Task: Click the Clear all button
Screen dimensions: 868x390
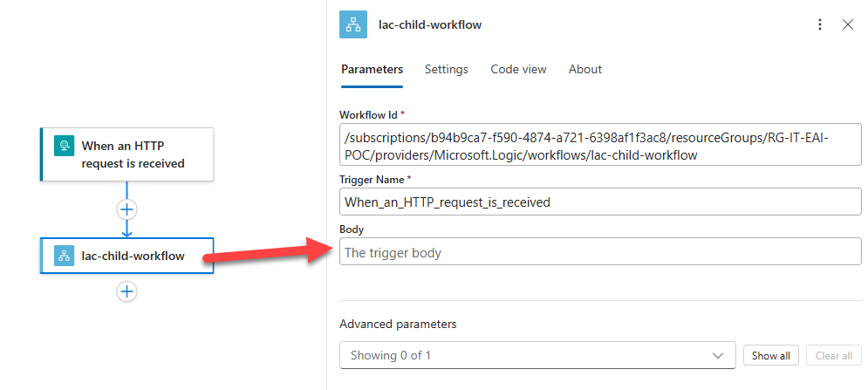Action: [x=833, y=355]
